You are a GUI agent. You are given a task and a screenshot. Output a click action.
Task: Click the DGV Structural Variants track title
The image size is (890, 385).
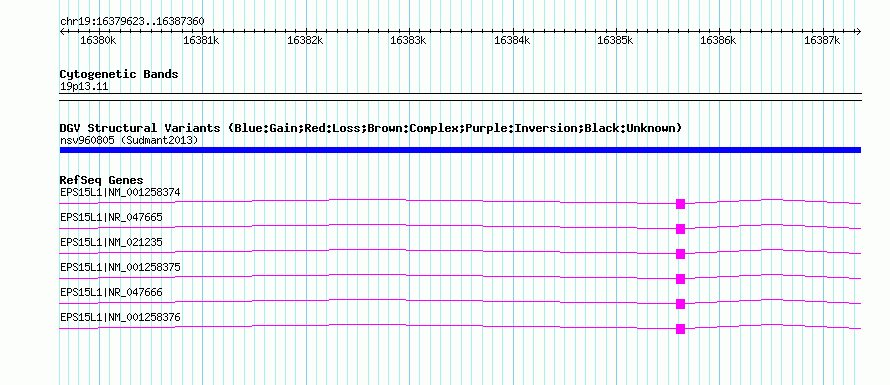371,128
